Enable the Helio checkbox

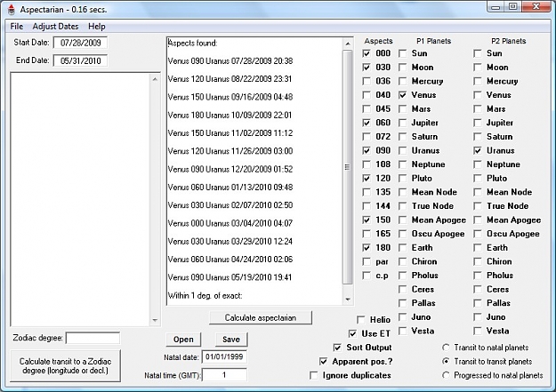click(x=360, y=320)
